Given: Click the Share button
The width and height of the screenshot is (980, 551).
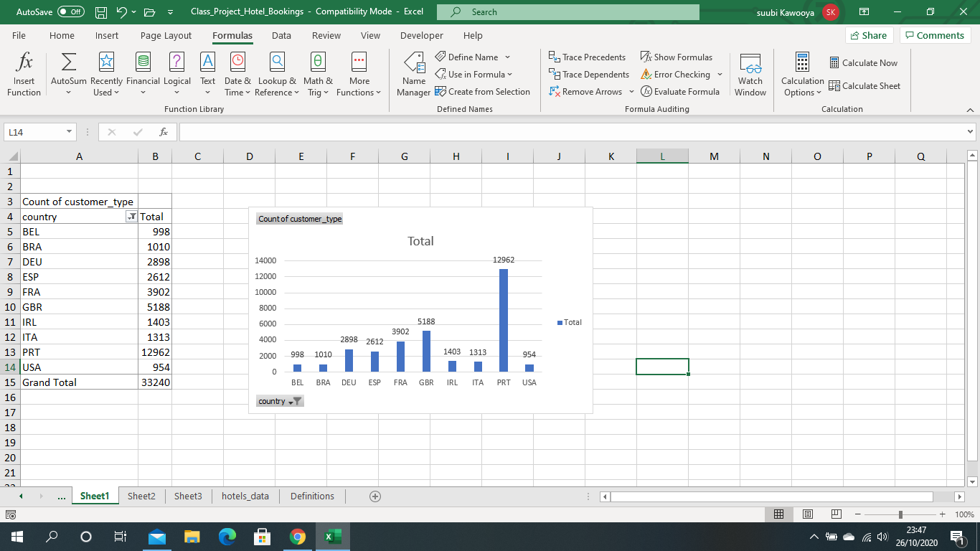Looking at the screenshot, I should click(868, 36).
